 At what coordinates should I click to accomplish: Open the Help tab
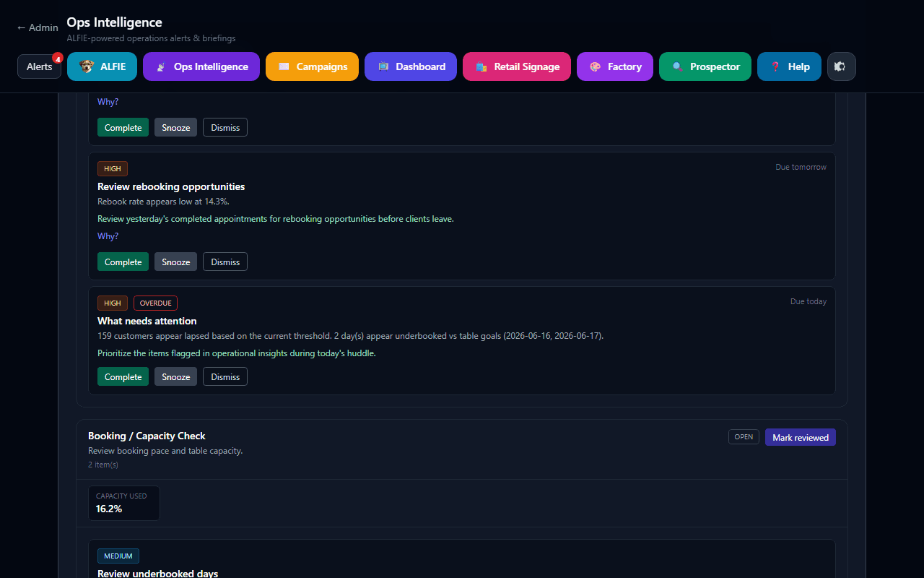tap(789, 66)
